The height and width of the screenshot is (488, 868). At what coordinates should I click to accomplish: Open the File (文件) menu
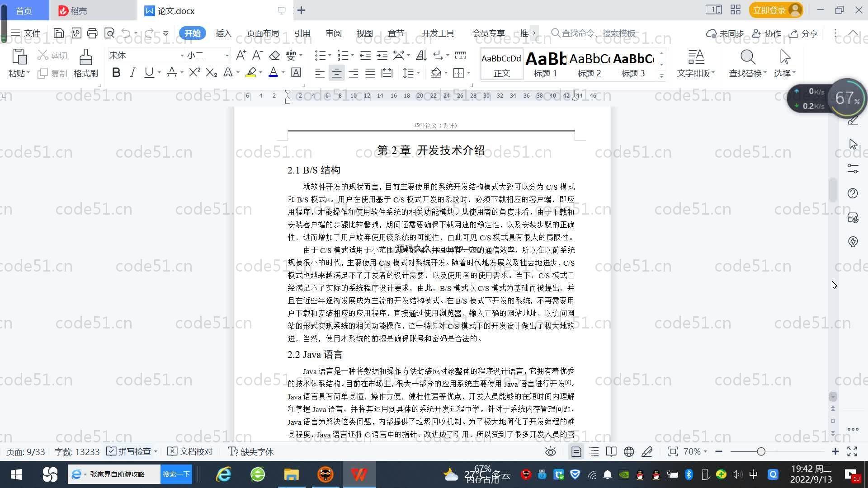tap(26, 33)
